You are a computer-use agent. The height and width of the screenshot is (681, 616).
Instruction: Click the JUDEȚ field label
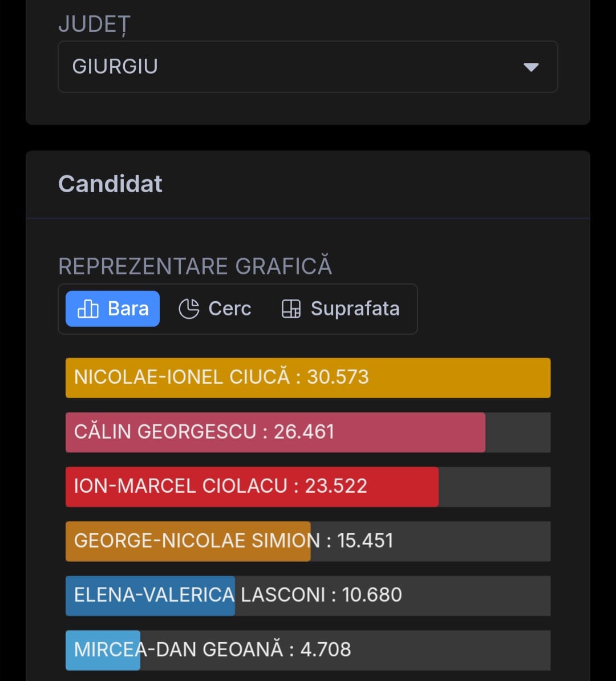coord(95,25)
